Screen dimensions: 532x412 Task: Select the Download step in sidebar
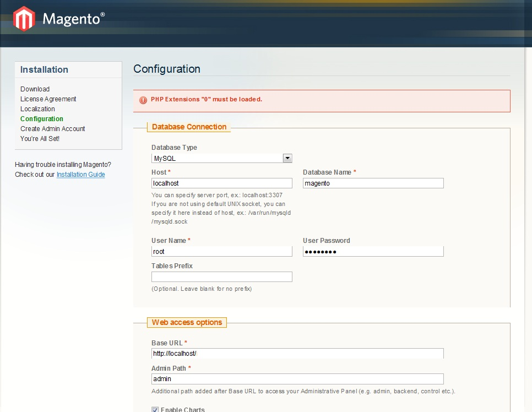[x=35, y=89]
